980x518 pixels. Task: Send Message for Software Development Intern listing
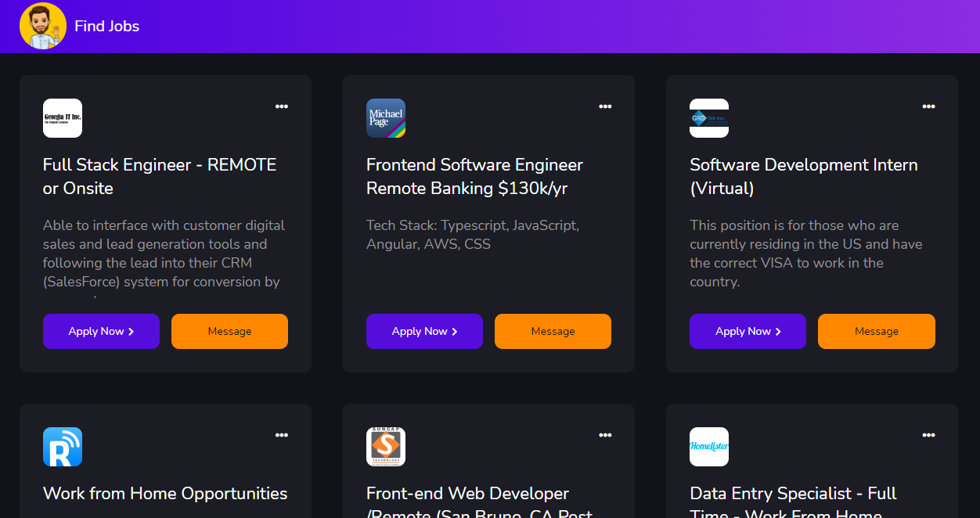(x=876, y=332)
